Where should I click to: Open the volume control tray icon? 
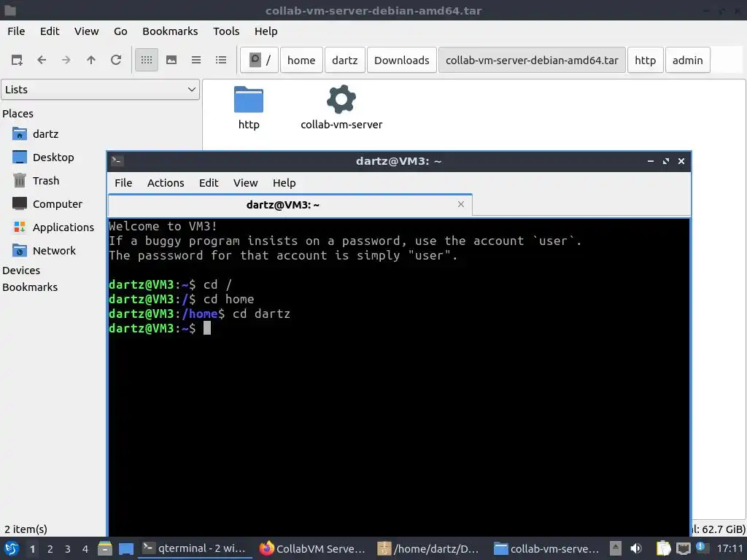[636, 548]
